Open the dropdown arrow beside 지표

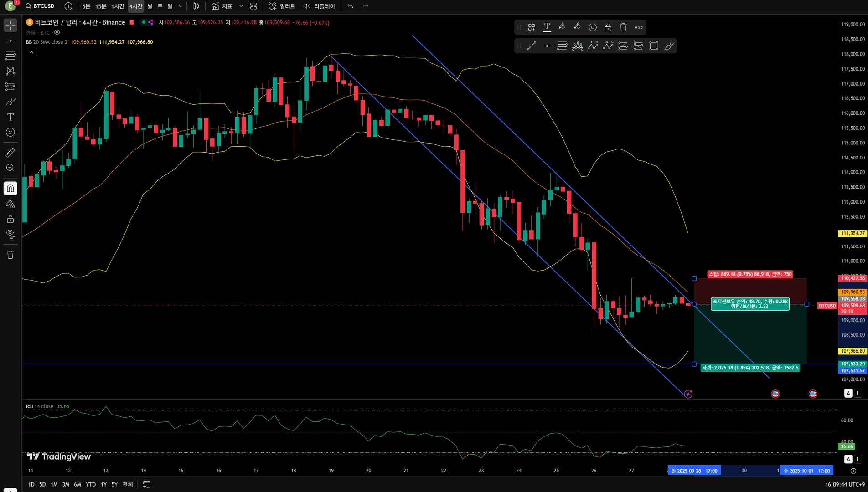click(x=241, y=6)
